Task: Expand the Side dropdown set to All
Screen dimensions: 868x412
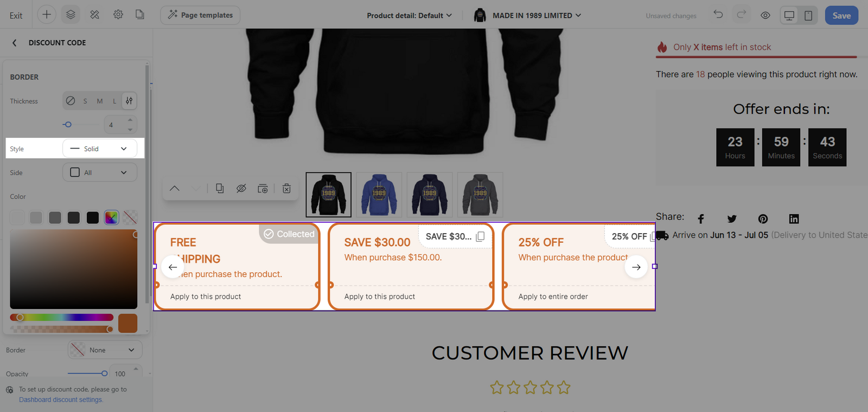Action: (100, 172)
